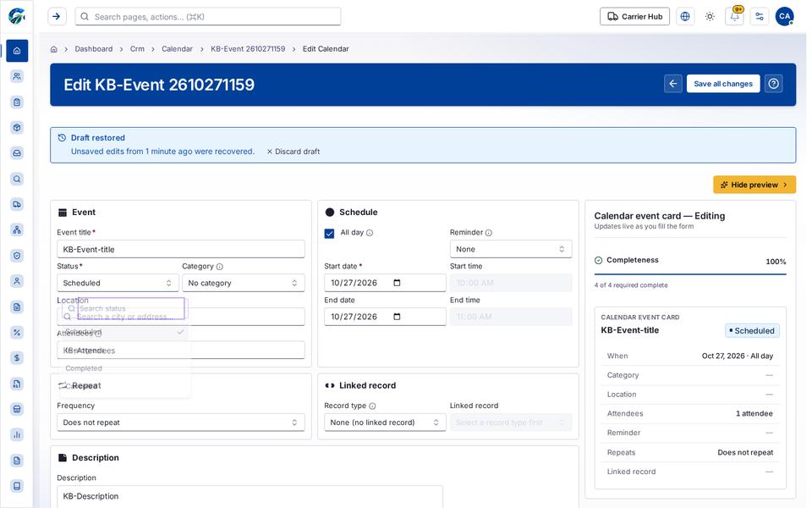The width and height of the screenshot is (812, 508).
Task: Open the Reminder dropdown set to None
Action: pyautogui.click(x=511, y=249)
